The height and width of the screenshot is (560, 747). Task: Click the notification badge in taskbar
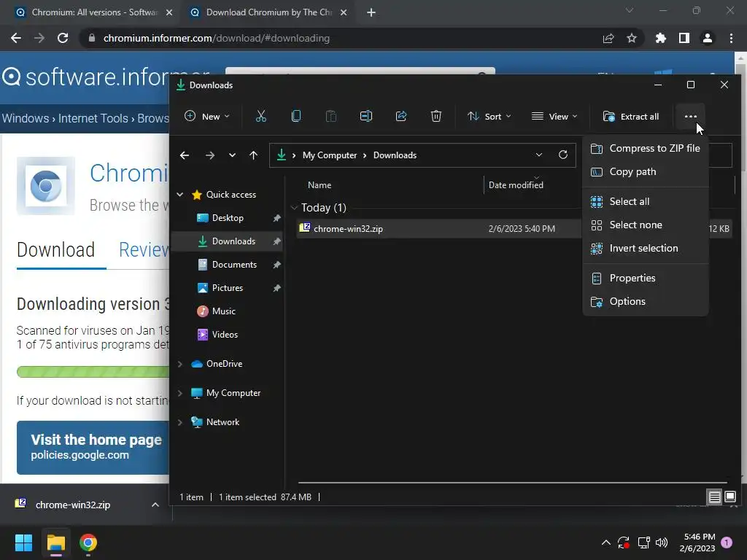click(x=727, y=542)
